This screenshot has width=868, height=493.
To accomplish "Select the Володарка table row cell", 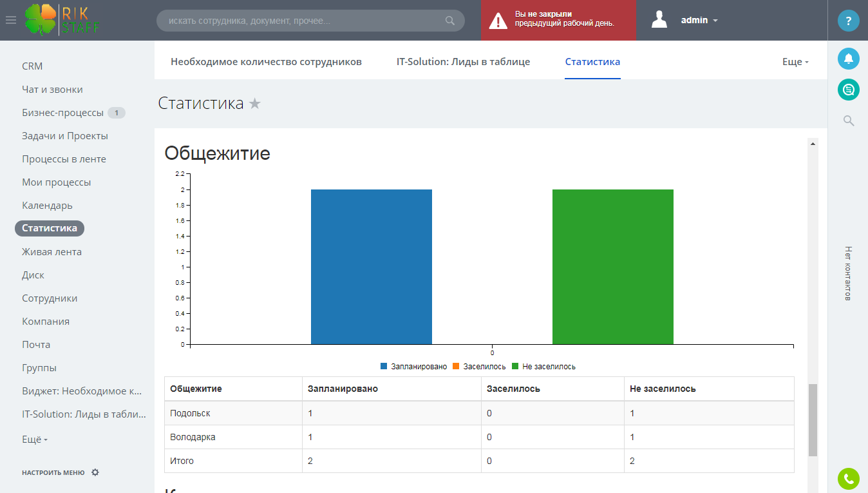I will [233, 437].
